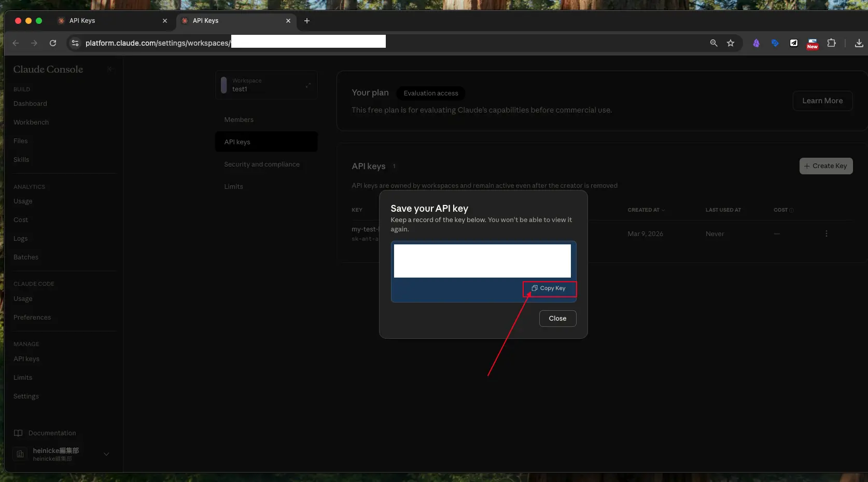Bookmark this page with the star icon
Screen dimensions: 868x482
click(730, 43)
